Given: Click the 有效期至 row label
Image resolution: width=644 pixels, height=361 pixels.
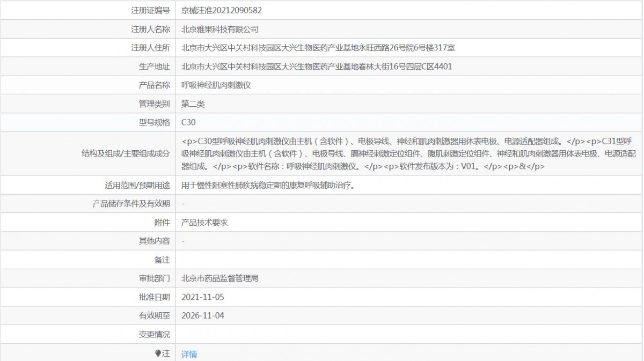Looking at the screenshot, I should pyautogui.click(x=154, y=315).
